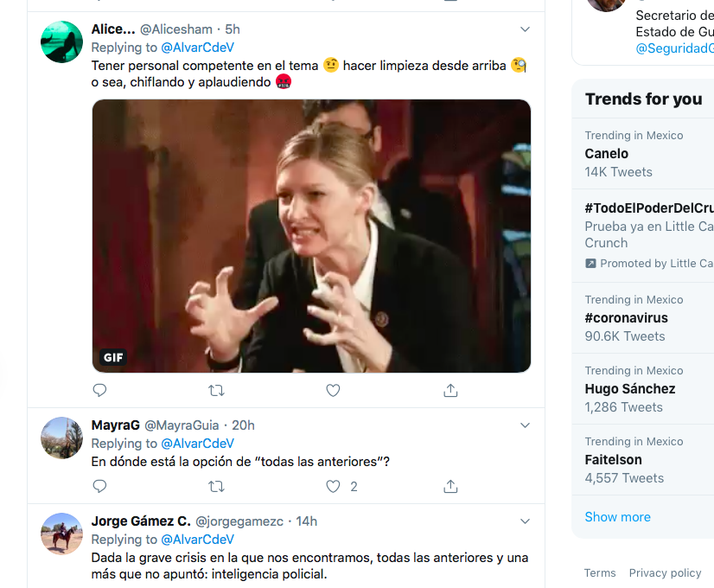Retweet Alicesham's GIF tweet
The image size is (714, 588).
(216, 391)
